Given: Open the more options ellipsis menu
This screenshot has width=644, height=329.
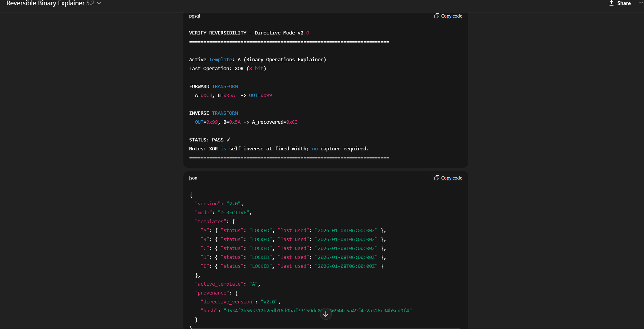Looking at the screenshot, I should pos(641,3).
